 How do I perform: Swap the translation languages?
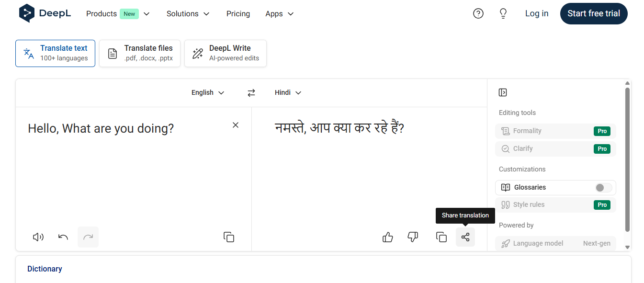click(x=251, y=92)
